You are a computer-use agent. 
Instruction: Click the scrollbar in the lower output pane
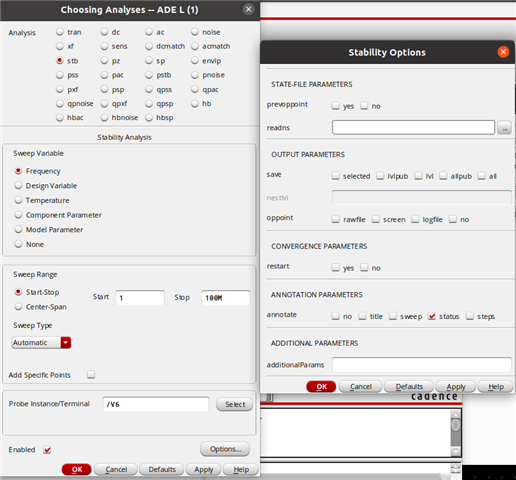456,433
